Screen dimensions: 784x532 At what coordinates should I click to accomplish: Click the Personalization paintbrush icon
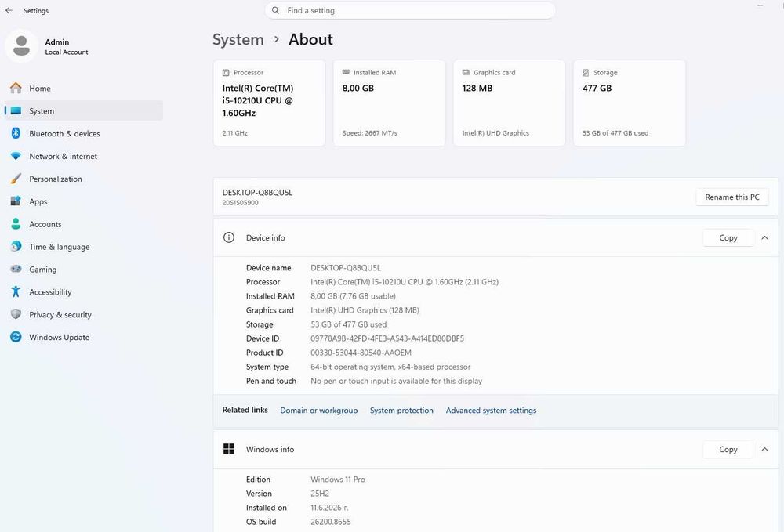click(16, 179)
